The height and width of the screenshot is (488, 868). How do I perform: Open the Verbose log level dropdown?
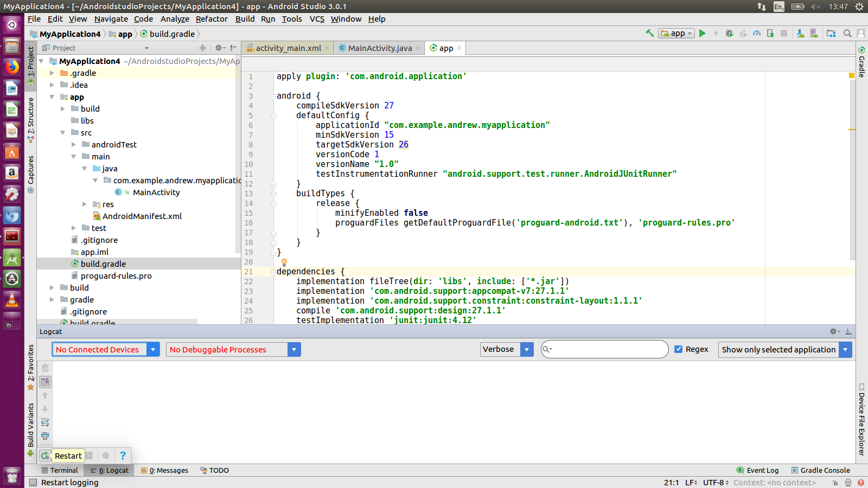pos(507,350)
